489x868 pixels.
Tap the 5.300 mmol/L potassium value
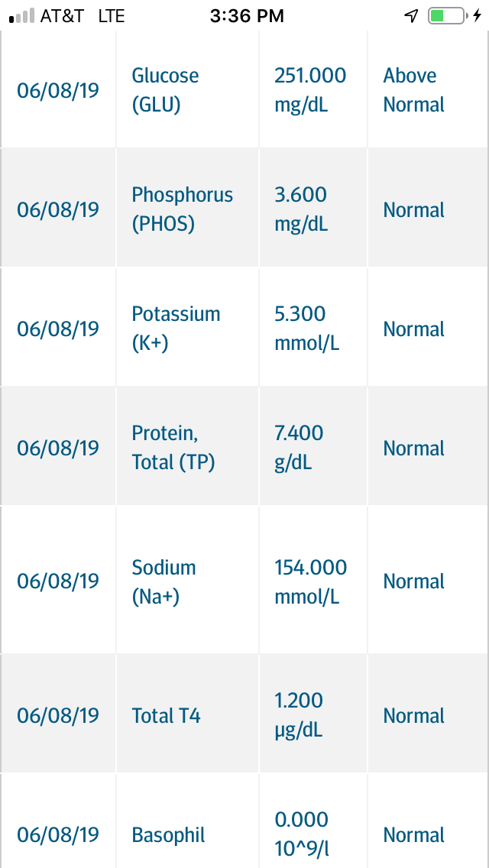point(306,329)
